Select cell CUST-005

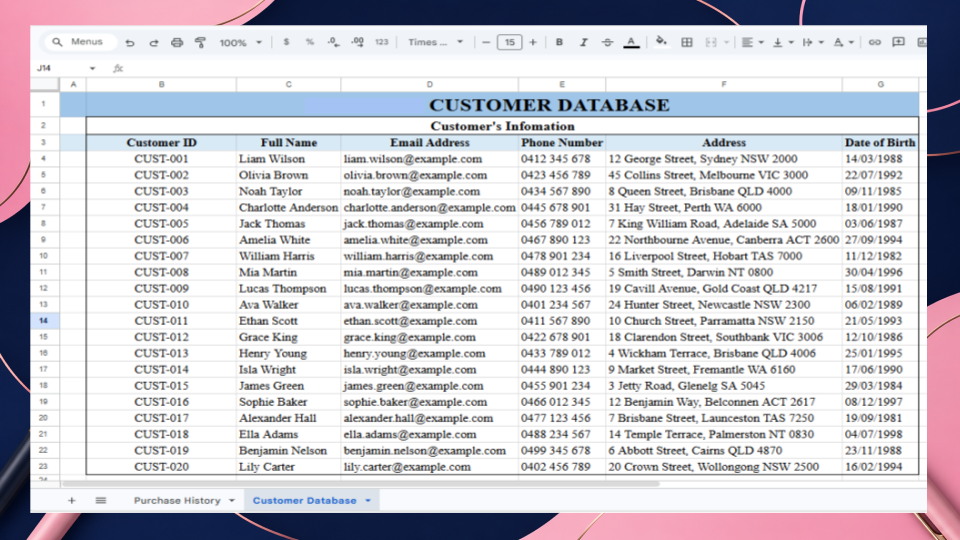coord(161,223)
